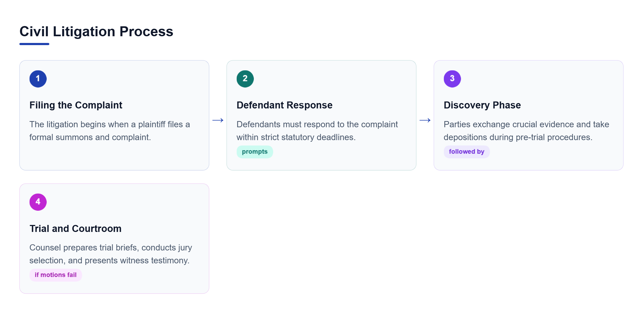Click the magenta step 4 number badge
This screenshot has height=313, width=644.
coord(38,202)
